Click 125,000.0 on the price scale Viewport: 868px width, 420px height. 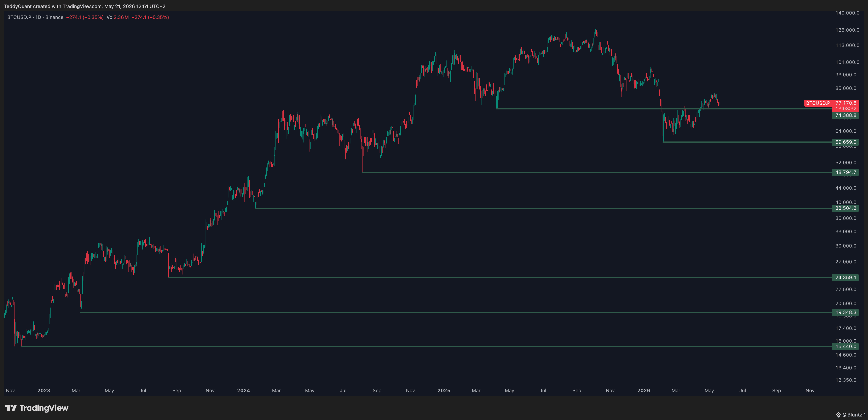pyautogui.click(x=847, y=30)
